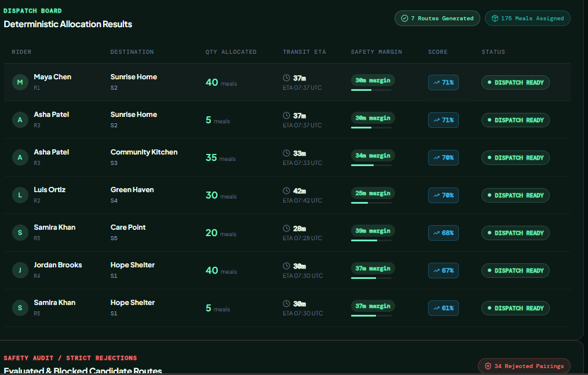
Task: Click the Status column header
Action: coord(493,52)
